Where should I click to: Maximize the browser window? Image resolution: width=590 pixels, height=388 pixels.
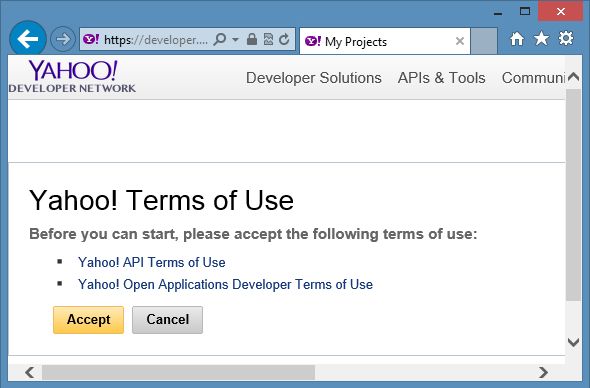pyautogui.click(x=525, y=11)
